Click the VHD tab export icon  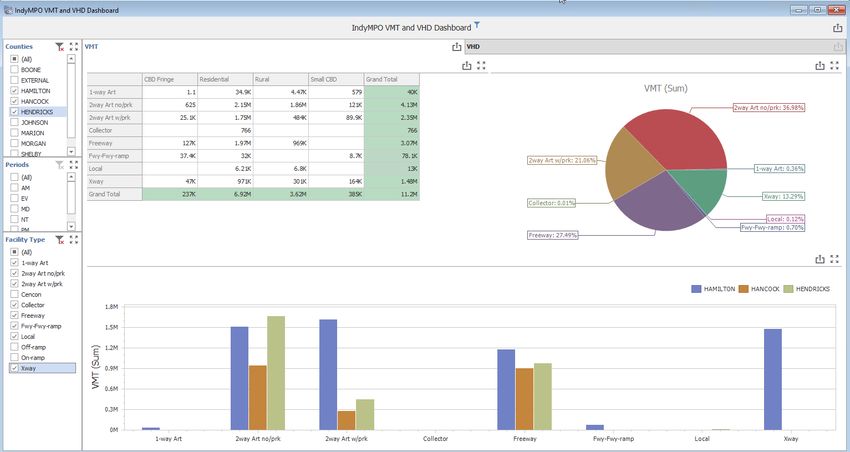(838, 47)
